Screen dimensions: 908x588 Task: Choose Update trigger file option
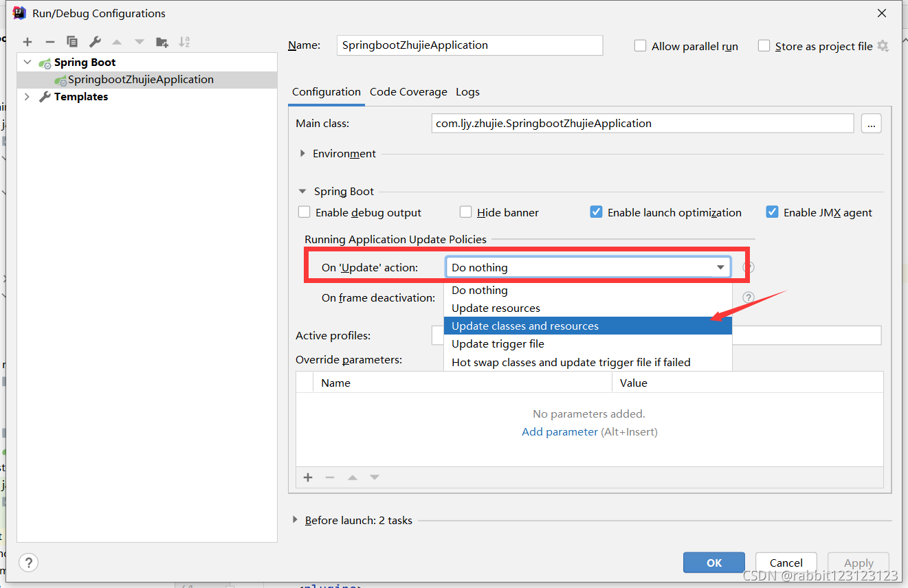click(588, 343)
